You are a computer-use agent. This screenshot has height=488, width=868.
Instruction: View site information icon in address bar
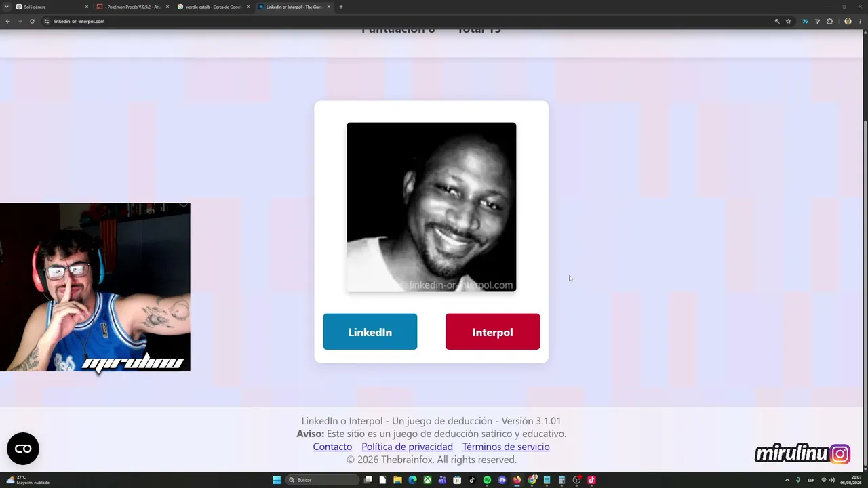[x=47, y=21]
